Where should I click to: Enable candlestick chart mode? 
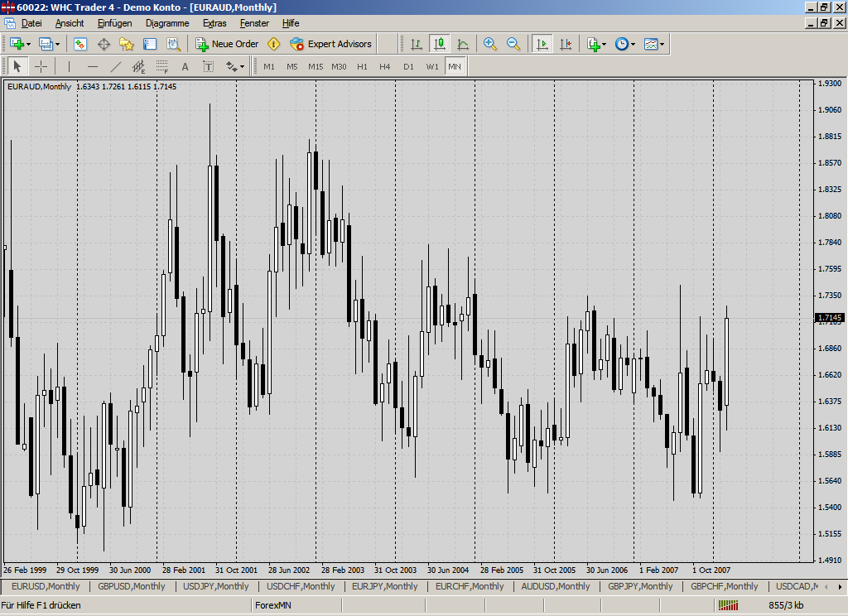pyautogui.click(x=440, y=44)
